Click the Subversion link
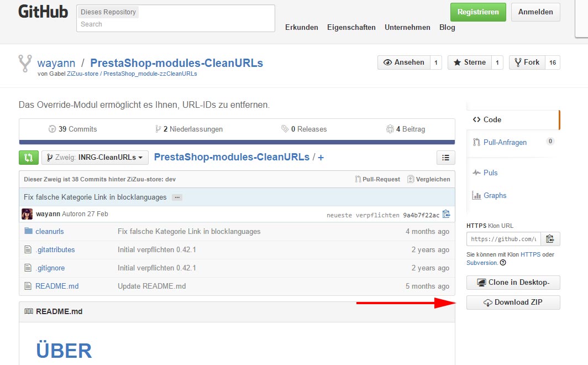Screen dimensions: 588x365 click(481, 263)
